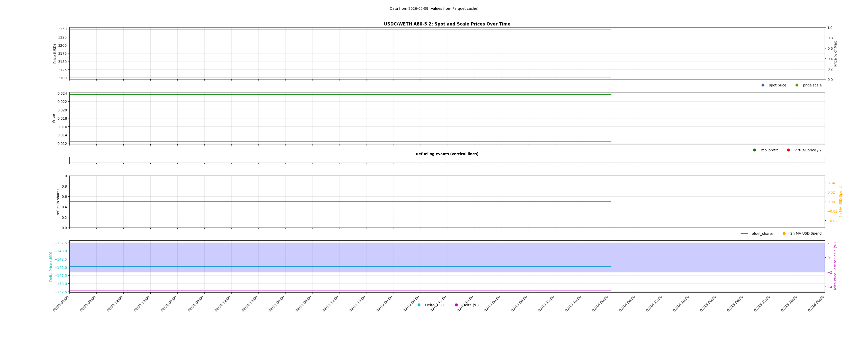Click the 3250 tick on the price axis
The width and height of the screenshot is (868, 344).
coord(62,29)
